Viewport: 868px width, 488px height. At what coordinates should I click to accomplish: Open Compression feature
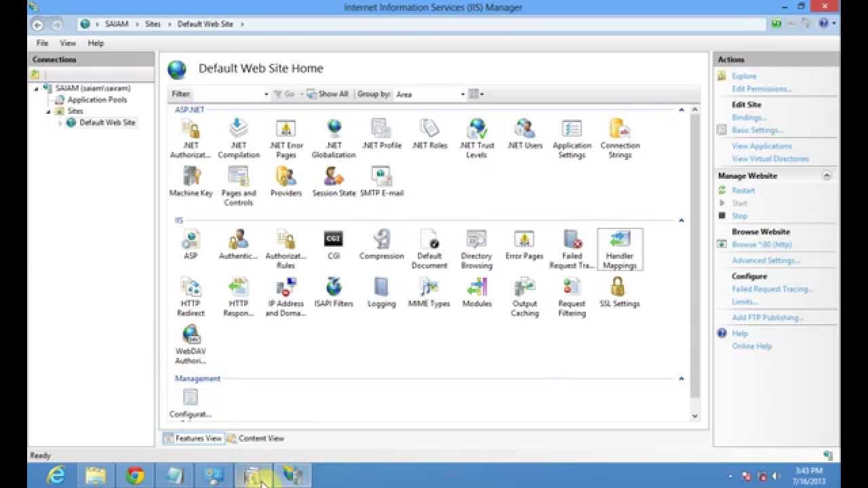tap(382, 244)
